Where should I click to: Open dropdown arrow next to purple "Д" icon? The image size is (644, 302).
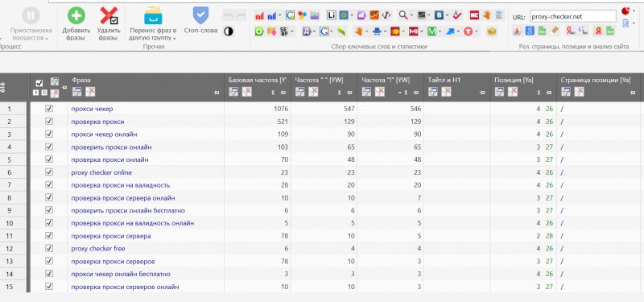point(314,31)
